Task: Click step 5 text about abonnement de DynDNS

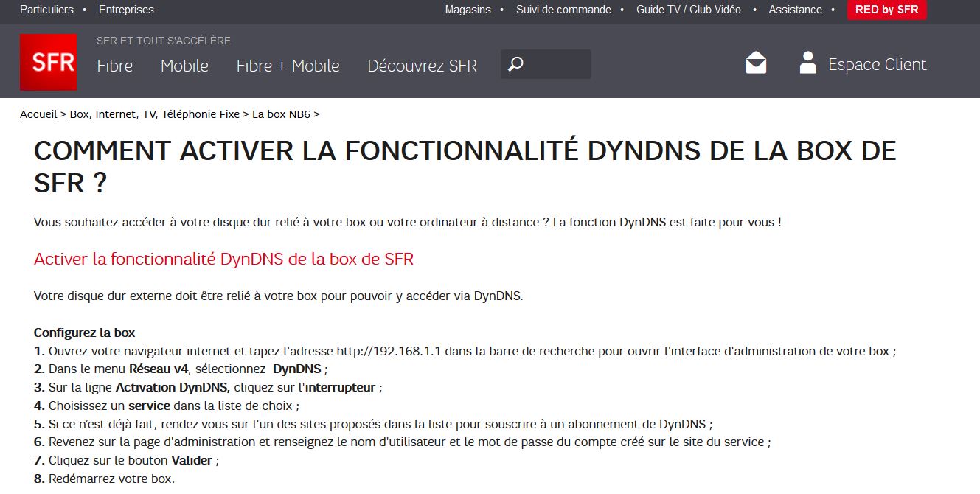Action: tap(373, 424)
